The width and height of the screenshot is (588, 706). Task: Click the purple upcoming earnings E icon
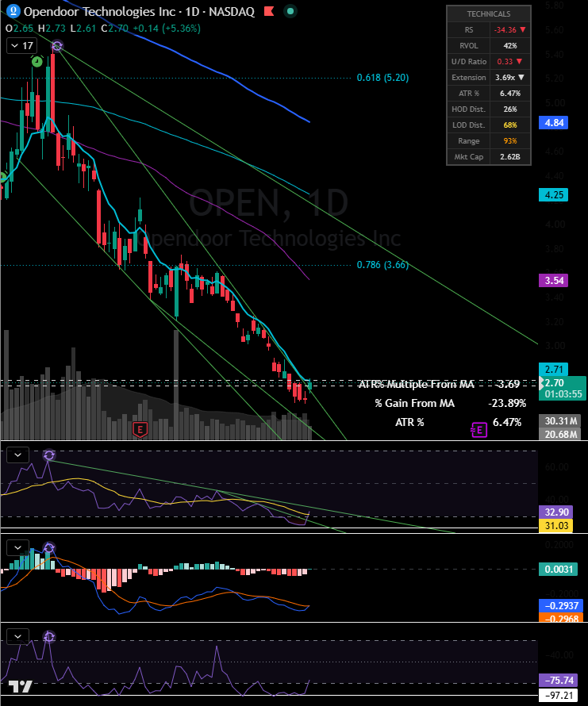point(478,430)
